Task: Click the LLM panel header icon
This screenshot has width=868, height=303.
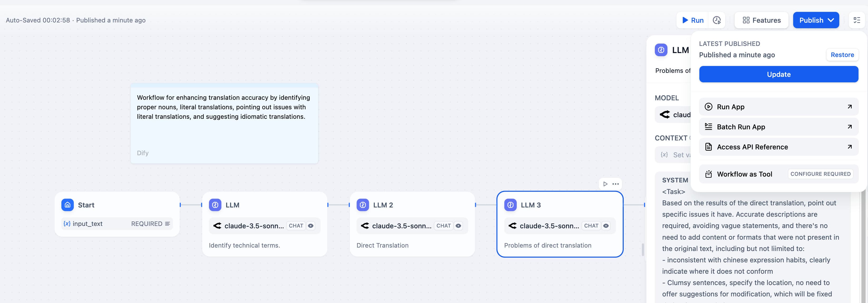Action: coord(661,50)
